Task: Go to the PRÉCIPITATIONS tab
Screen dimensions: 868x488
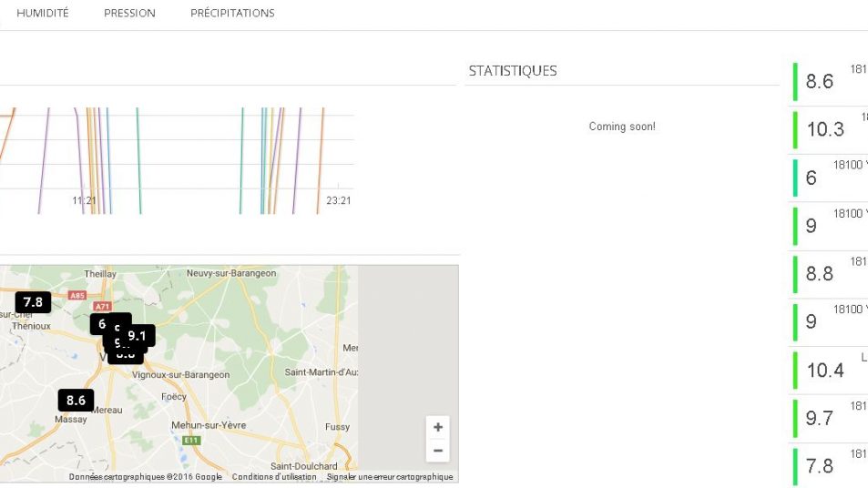Action: (232, 13)
